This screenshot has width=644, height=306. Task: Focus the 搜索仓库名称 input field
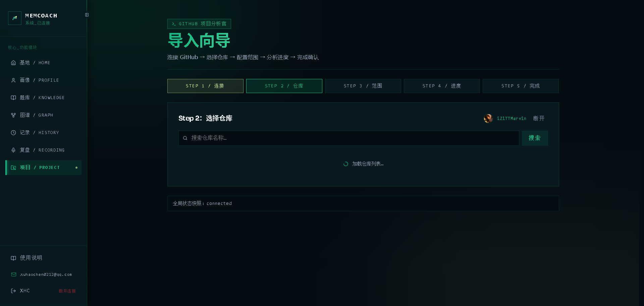(x=349, y=138)
